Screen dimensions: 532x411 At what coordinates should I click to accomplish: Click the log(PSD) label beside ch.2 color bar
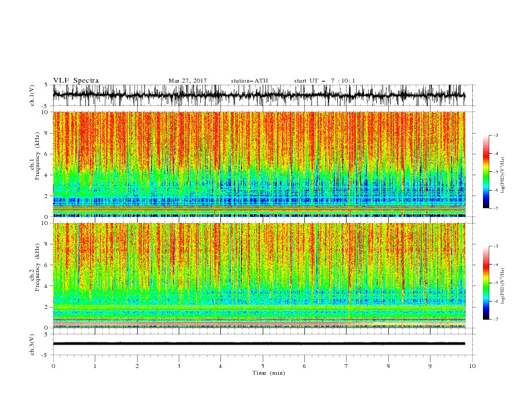pyautogui.click(x=502, y=287)
